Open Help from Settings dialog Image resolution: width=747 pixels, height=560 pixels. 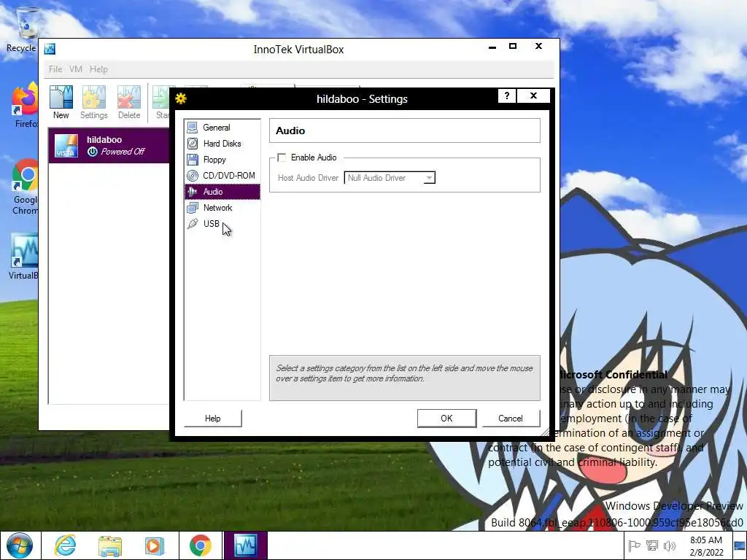tap(212, 418)
